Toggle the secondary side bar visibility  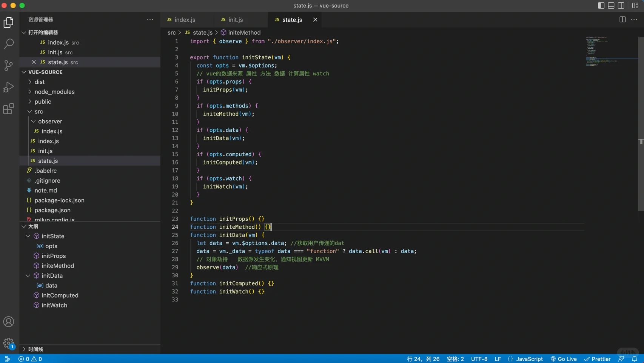[x=621, y=6]
